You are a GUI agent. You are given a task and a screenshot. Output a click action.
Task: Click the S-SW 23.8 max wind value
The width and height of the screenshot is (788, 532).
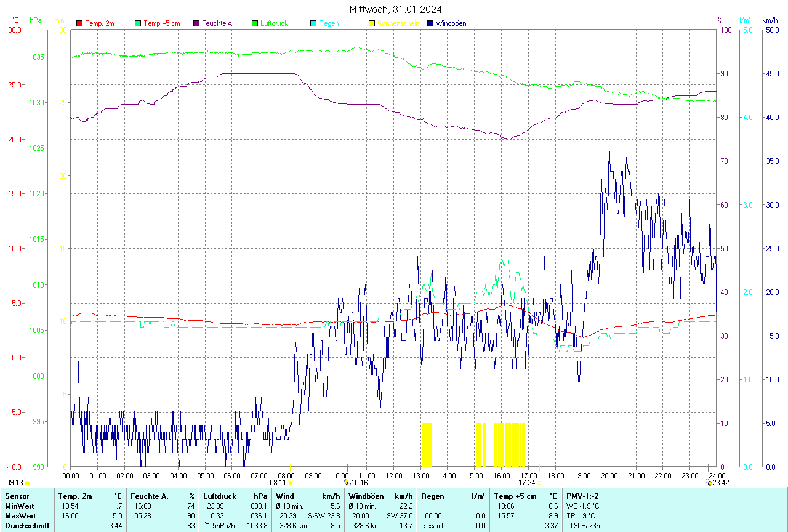[x=324, y=515]
